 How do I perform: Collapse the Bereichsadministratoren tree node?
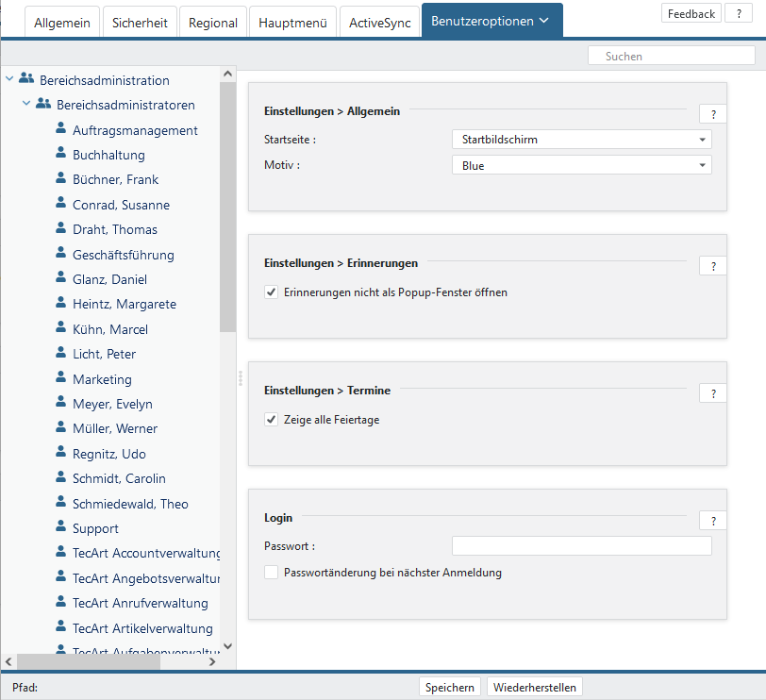coord(26,105)
